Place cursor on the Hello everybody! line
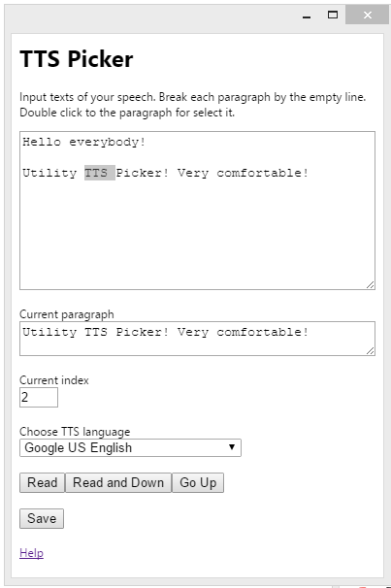Screen dimensions: 391x588 (84, 142)
